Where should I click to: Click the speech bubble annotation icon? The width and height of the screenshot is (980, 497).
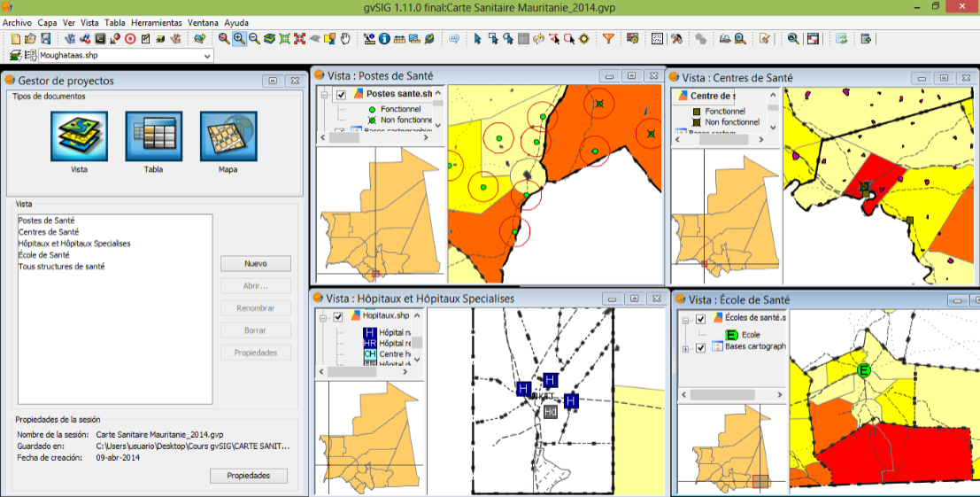click(x=454, y=39)
